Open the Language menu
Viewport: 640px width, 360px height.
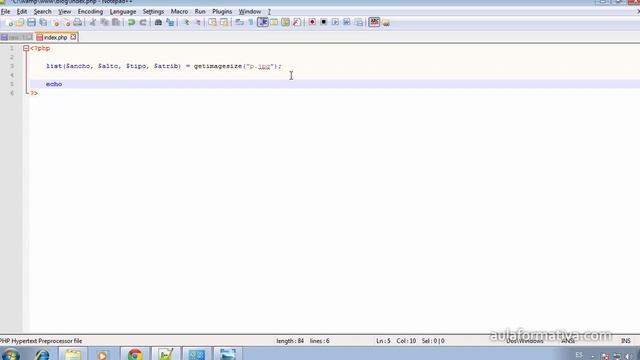(123, 11)
